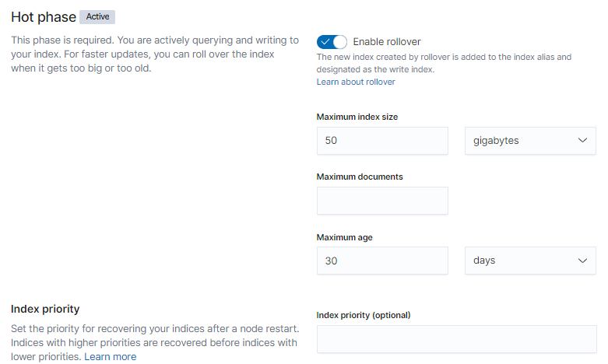Click the Maximum age field showing 30
Screen dimensions: 608x364
382,261
